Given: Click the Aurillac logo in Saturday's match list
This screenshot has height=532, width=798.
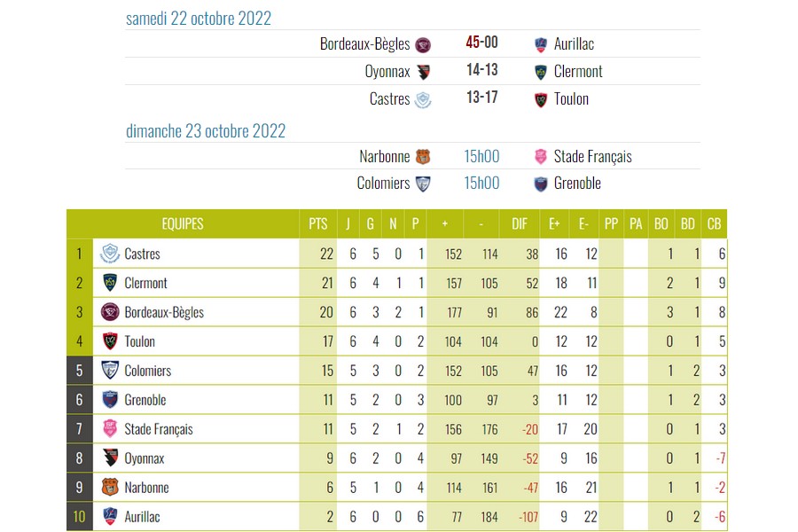Looking at the screenshot, I should (541, 44).
